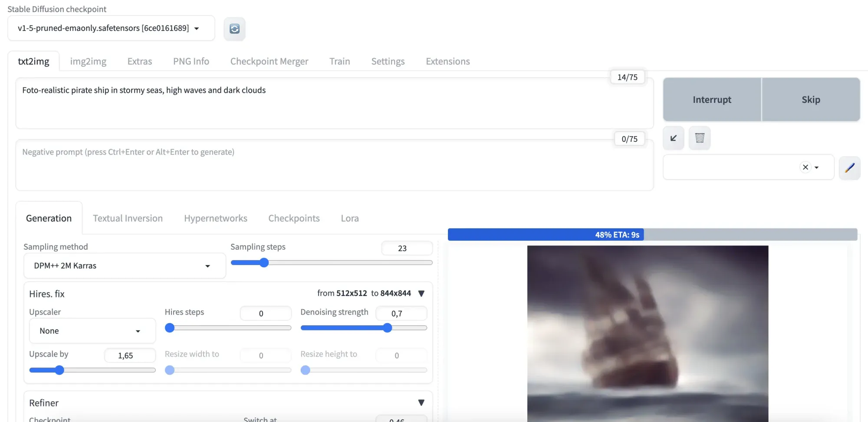Viewport: 868px width, 422px height.
Task: Clear the prompt with the trash icon
Action: pos(699,138)
